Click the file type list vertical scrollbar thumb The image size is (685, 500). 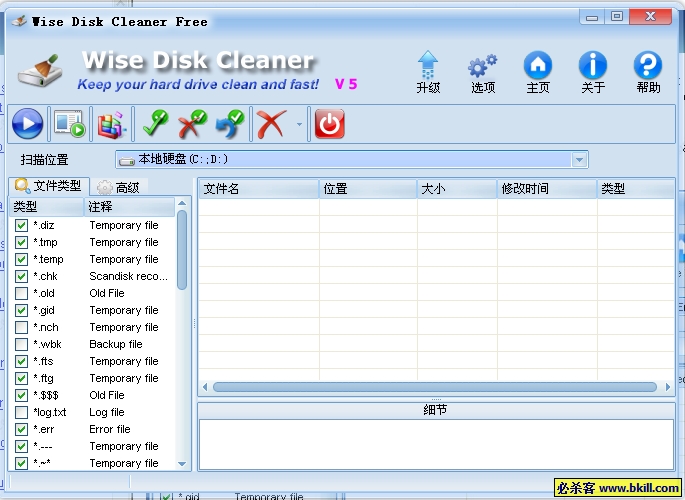pyautogui.click(x=182, y=250)
